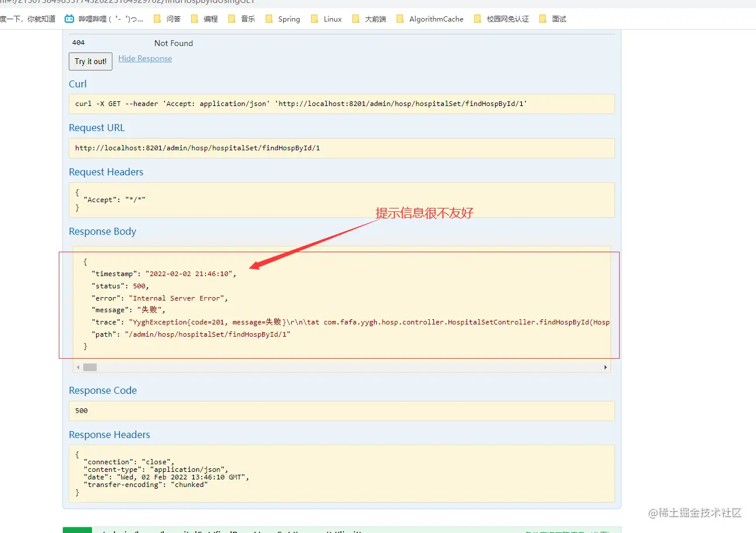The height and width of the screenshot is (533, 756).
Task: Click the "Response Body" heading
Action: click(103, 231)
